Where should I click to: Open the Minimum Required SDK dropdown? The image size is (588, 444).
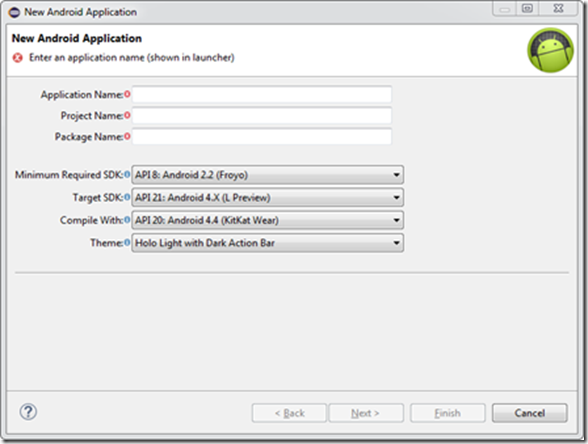(x=267, y=175)
